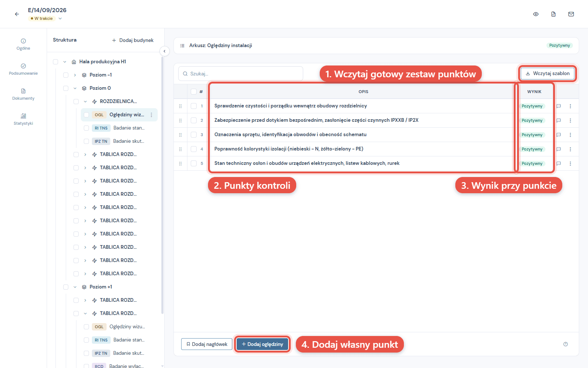Open comment for 'Poprawność kolorystyki' row
The height and width of the screenshot is (368, 588).
coord(559,149)
